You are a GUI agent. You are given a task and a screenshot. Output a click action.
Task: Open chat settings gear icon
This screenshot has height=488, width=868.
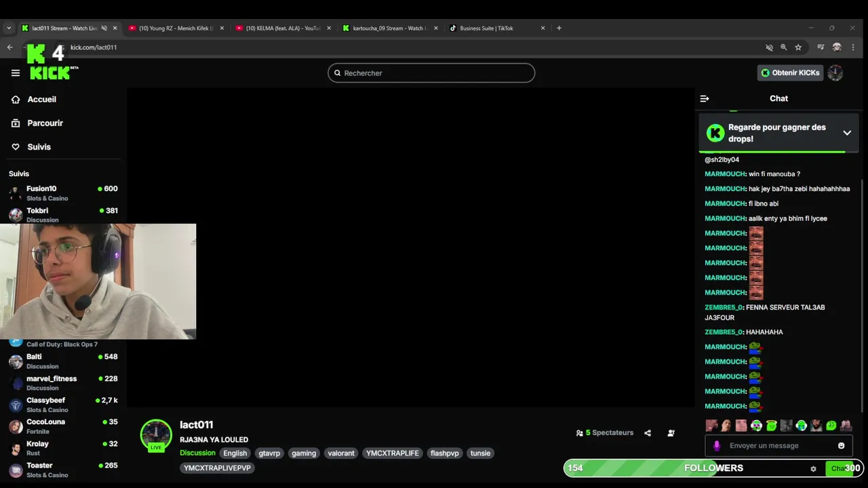pos(813,468)
